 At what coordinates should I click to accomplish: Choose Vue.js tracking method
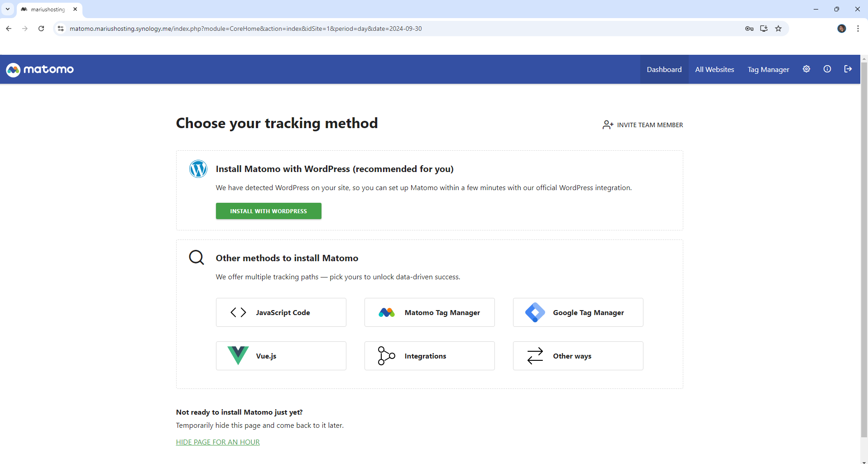(x=281, y=356)
